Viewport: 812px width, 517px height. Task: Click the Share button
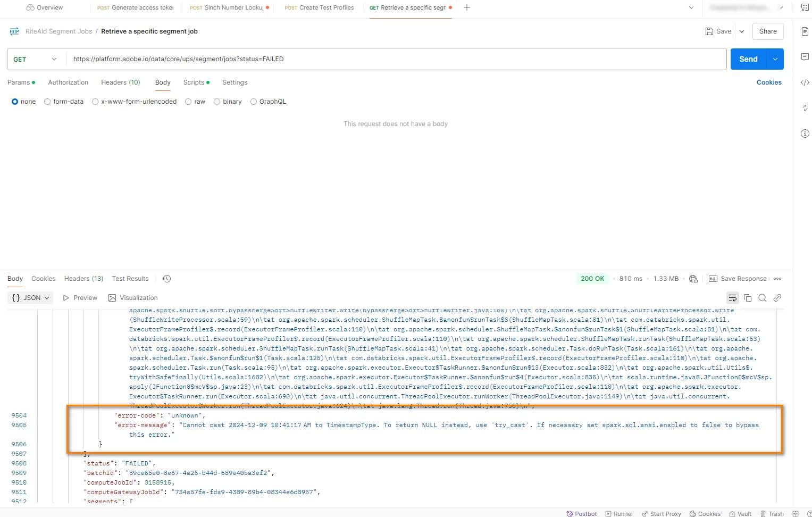[768, 31]
